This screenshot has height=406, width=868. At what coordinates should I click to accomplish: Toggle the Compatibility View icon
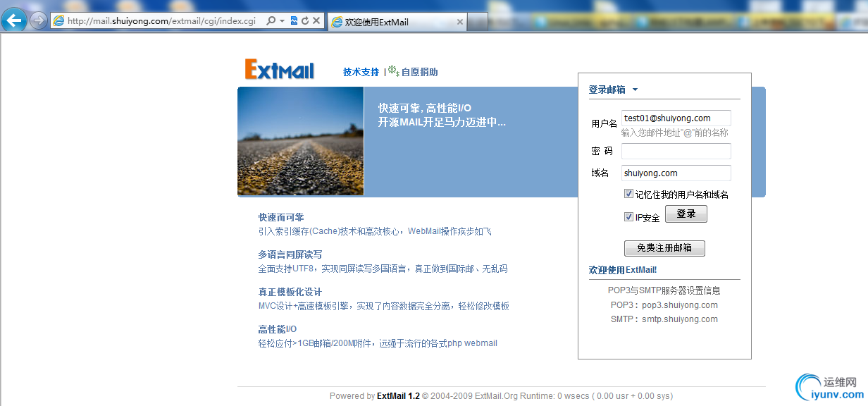click(294, 21)
